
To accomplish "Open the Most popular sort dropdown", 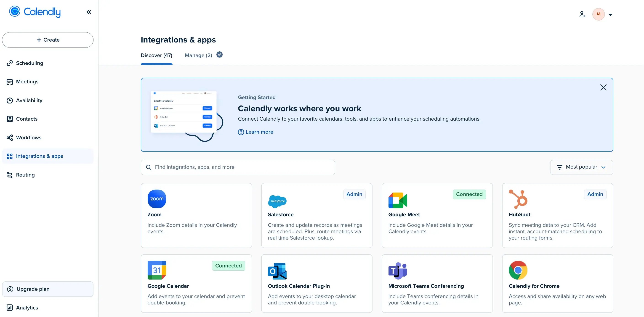I will tap(582, 167).
